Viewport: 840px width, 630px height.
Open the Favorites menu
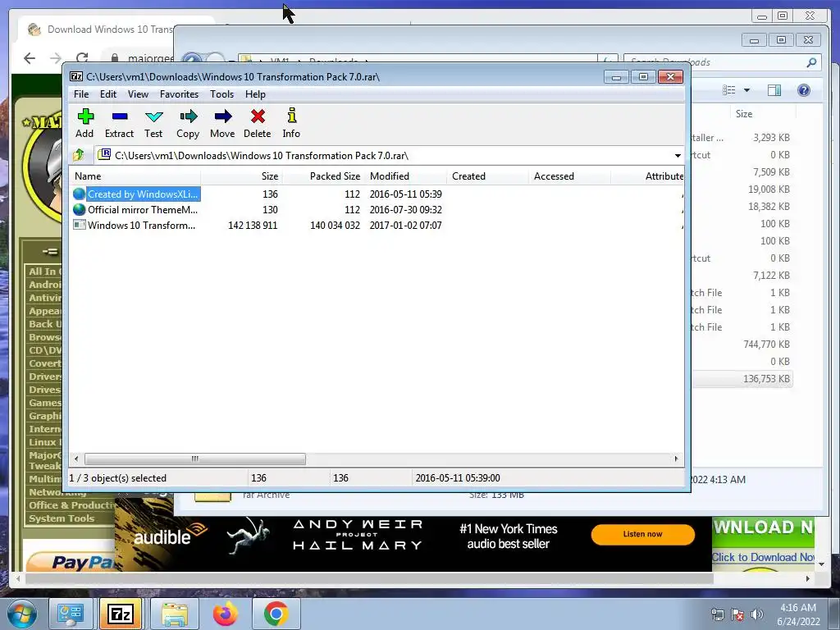pos(179,94)
